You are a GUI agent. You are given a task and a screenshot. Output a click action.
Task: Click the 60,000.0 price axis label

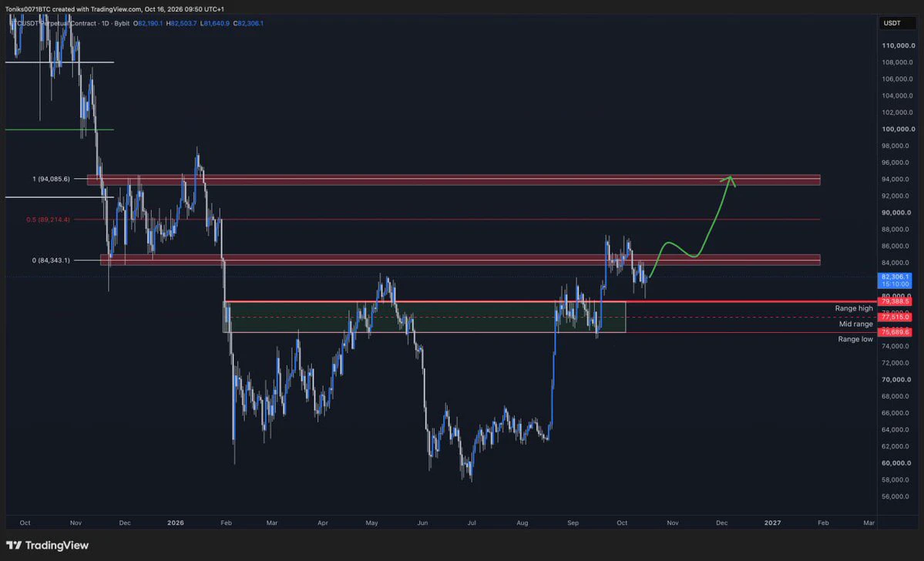896,463
